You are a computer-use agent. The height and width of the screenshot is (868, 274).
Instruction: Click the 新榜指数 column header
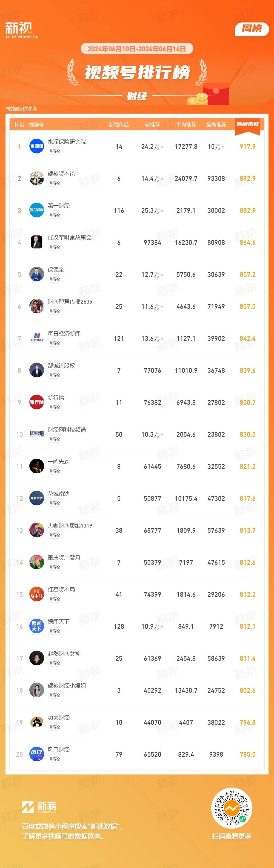[247, 124]
